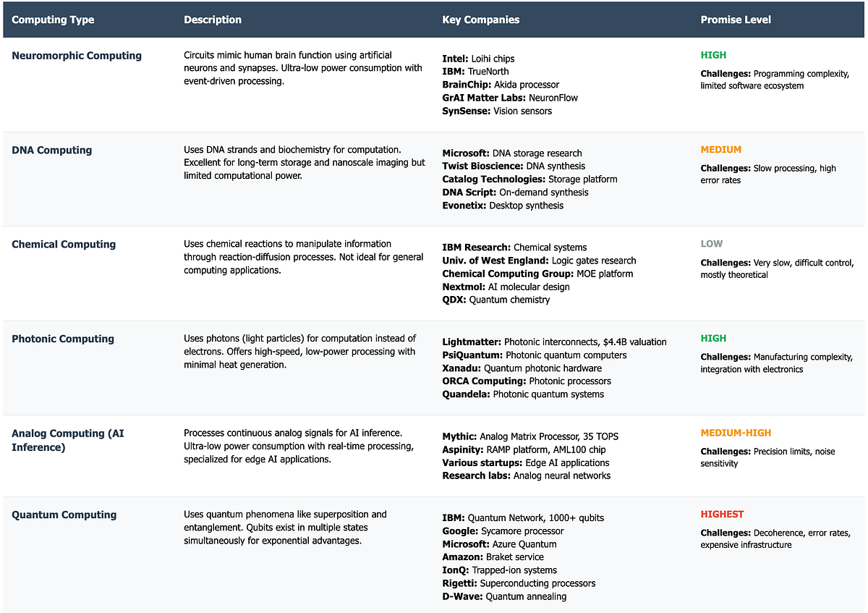Click the Promise Level column header

[x=736, y=20]
